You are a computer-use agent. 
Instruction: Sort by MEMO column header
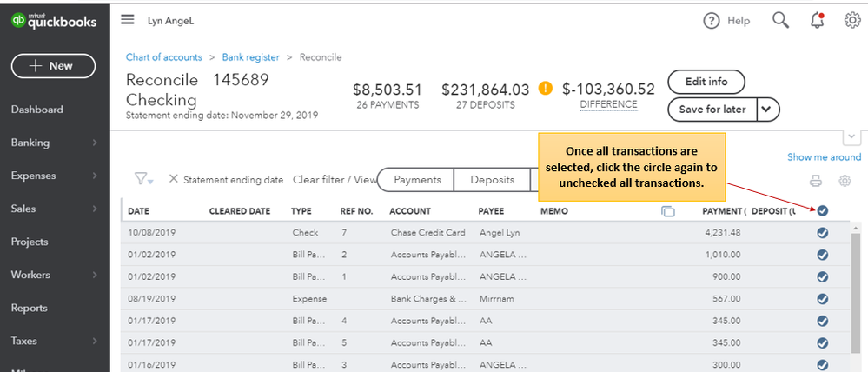[x=554, y=211]
